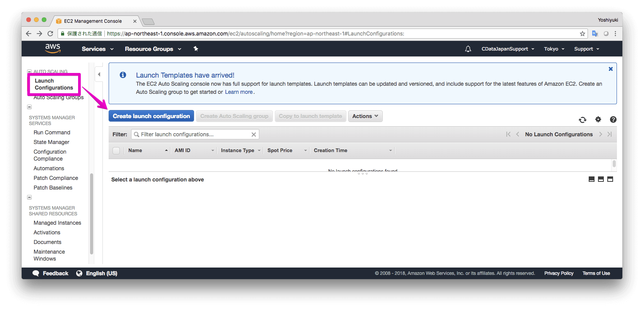Open the CDataJapanSupport account menu
Screen dimensions: 644x310
[508, 49]
